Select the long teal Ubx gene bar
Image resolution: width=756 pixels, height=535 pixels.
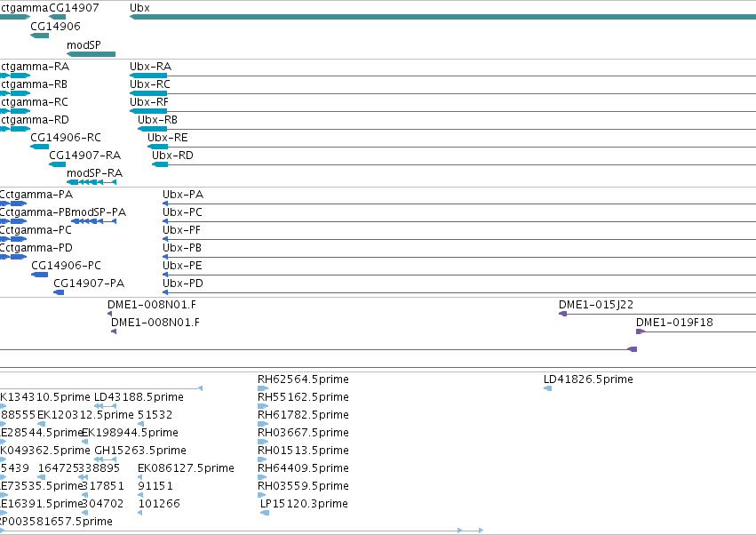(x=442, y=17)
